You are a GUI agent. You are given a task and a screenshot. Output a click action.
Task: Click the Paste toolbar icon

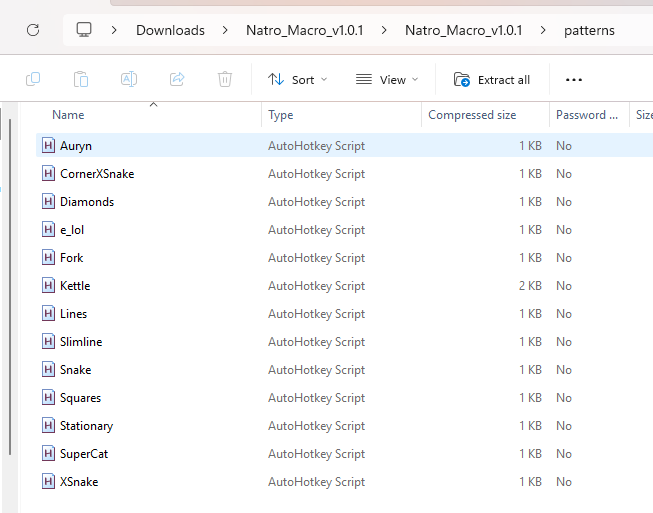[81, 79]
